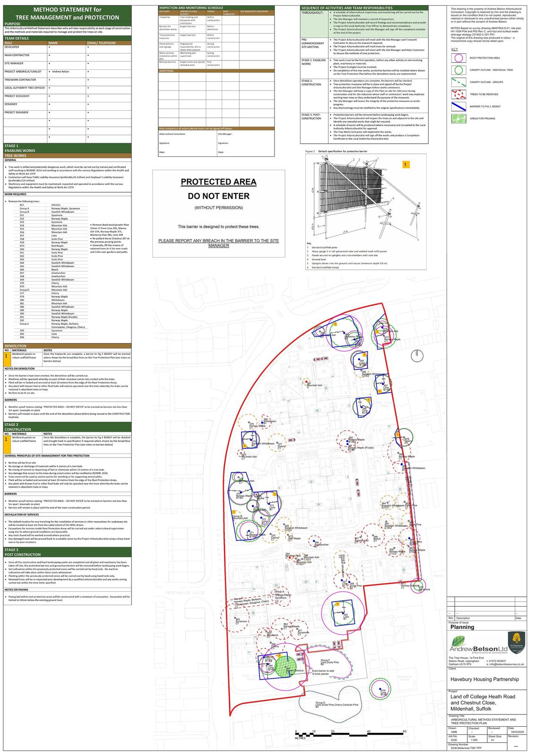The width and height of the screenshot is (534, 756).
Task: Click the Areas For Pruning hatch swatch
Action: coord(457,119)
